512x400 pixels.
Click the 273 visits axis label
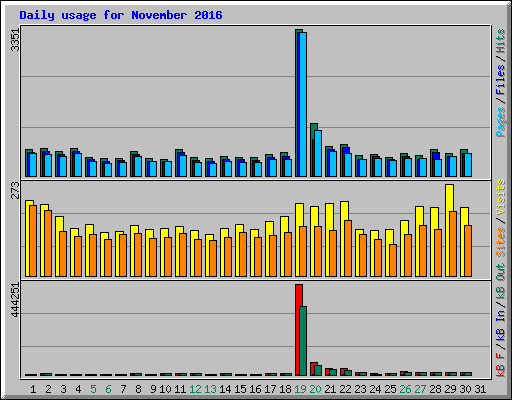tap(15, 190)
